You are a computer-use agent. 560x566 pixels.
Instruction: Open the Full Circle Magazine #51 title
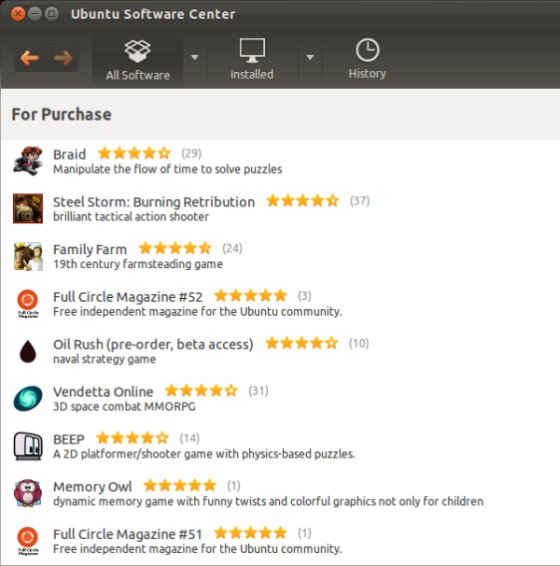[127, 534]
